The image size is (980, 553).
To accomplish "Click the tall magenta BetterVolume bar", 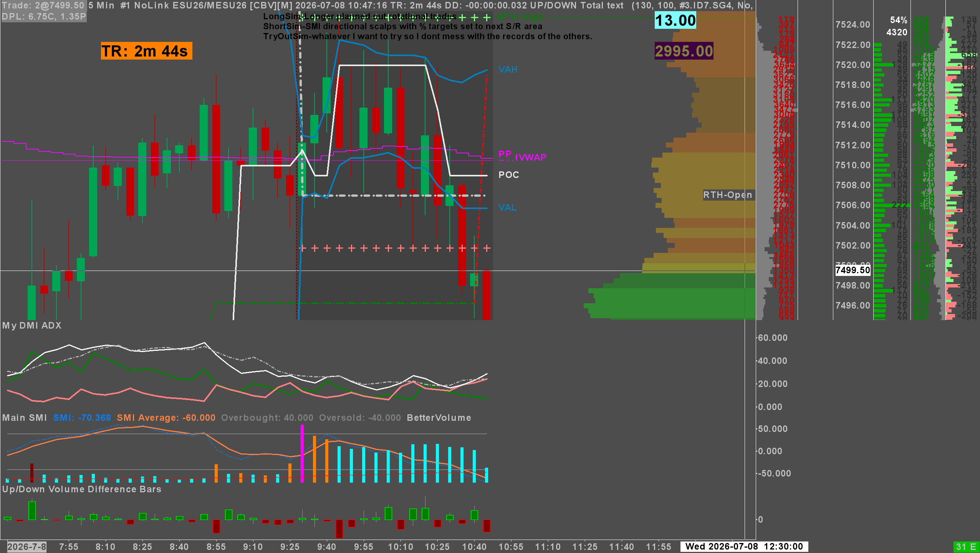I will [302, 453].
